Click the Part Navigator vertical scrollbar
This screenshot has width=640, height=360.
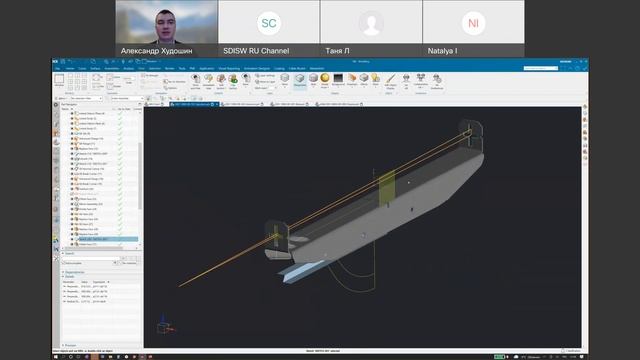pyautogui.click(x=140, y=176)
